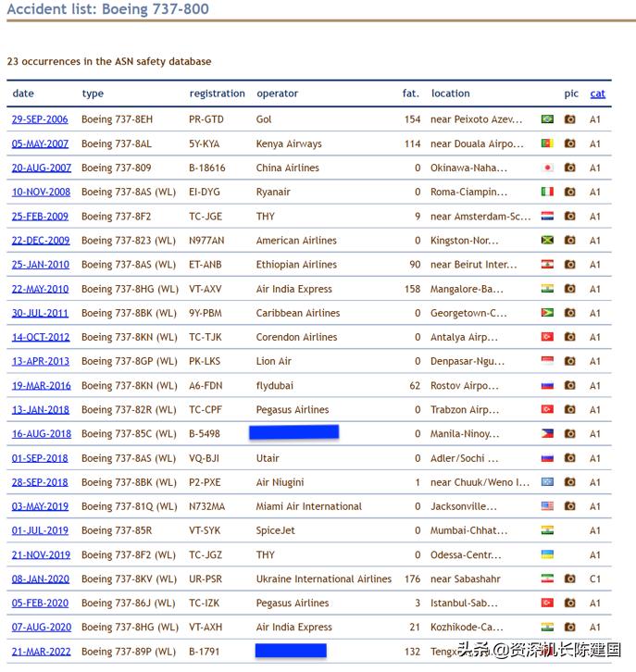Click US flag in Miami Air row
This screenshot has height=672, width=636.
point(547,506)
